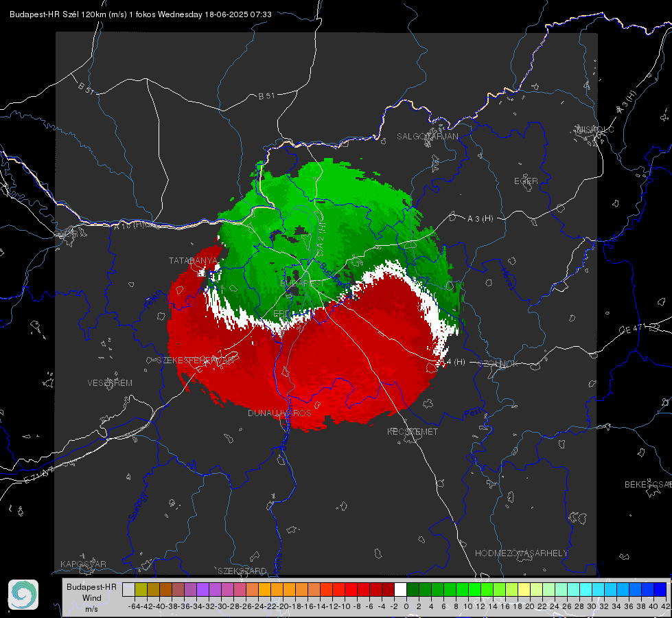Select the white zero-velocity legend swatch
Image resolution: width=672 pixels, height=618 pixels.
[x=400, y=590]
